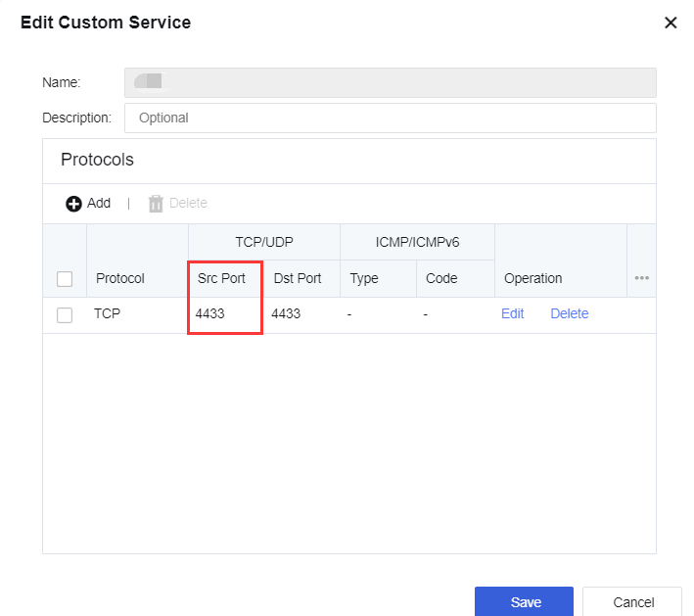Click the Add plus icon

point(74,204)
